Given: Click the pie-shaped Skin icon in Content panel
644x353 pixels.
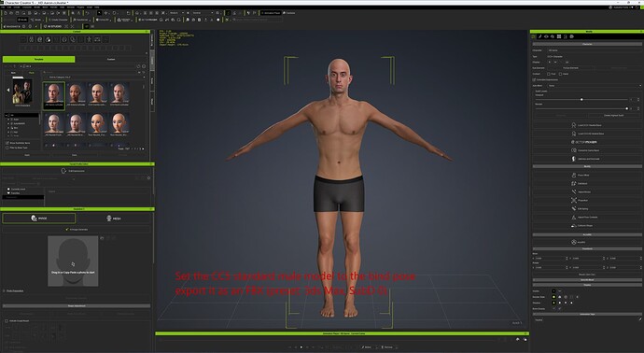Looking at the screenshot, I should click(48, 39).
